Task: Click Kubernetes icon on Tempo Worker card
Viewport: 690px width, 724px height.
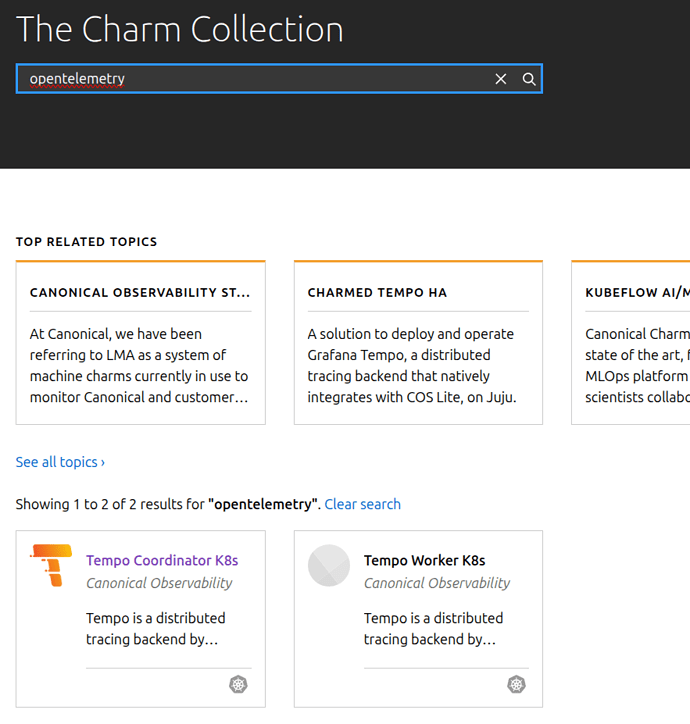Action: [516, 685]
